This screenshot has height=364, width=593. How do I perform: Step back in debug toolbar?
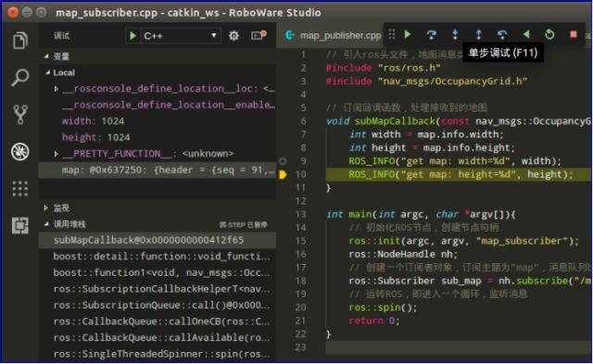pos(502,34)
